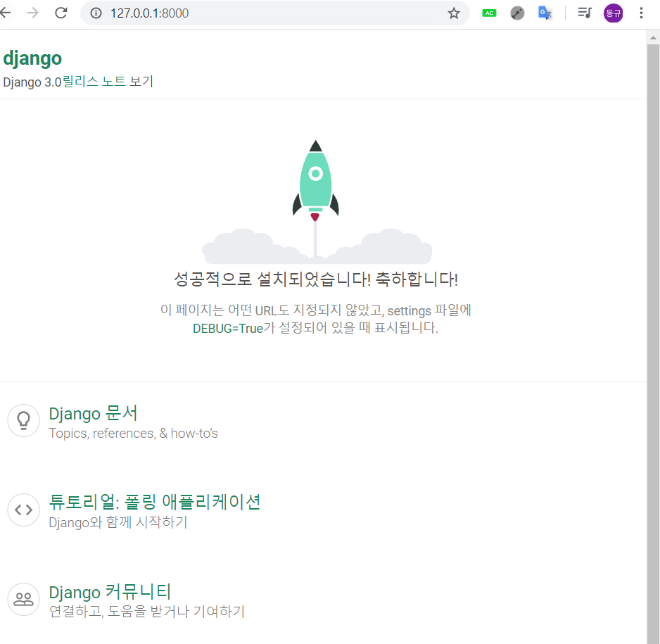This screenshot has width=660, height=644.
Task: Click the 성공적으로 설치되었습니다! 축하합니다! heading
Action: click(x=316, y=279)
